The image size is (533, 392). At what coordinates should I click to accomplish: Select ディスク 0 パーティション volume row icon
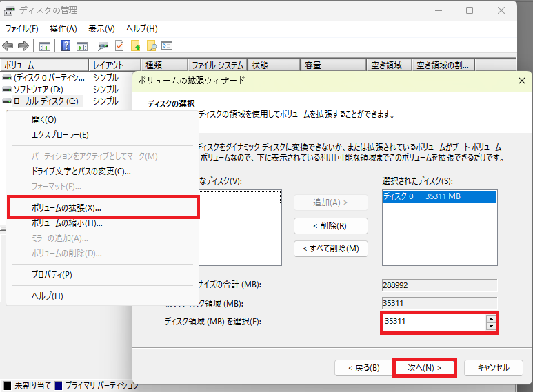click(x=7, y=78)
